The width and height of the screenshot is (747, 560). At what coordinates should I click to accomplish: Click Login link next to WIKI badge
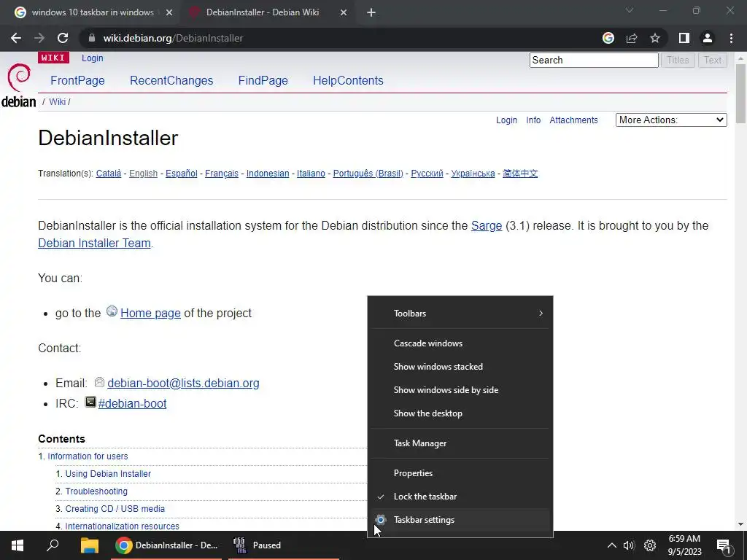tap(93, 58)
